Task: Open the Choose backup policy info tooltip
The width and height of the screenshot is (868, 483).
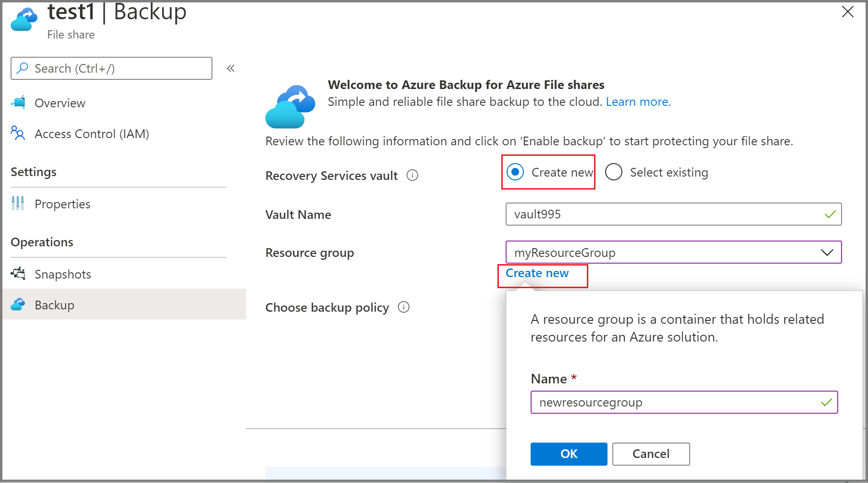Action: tap(405, 307)
